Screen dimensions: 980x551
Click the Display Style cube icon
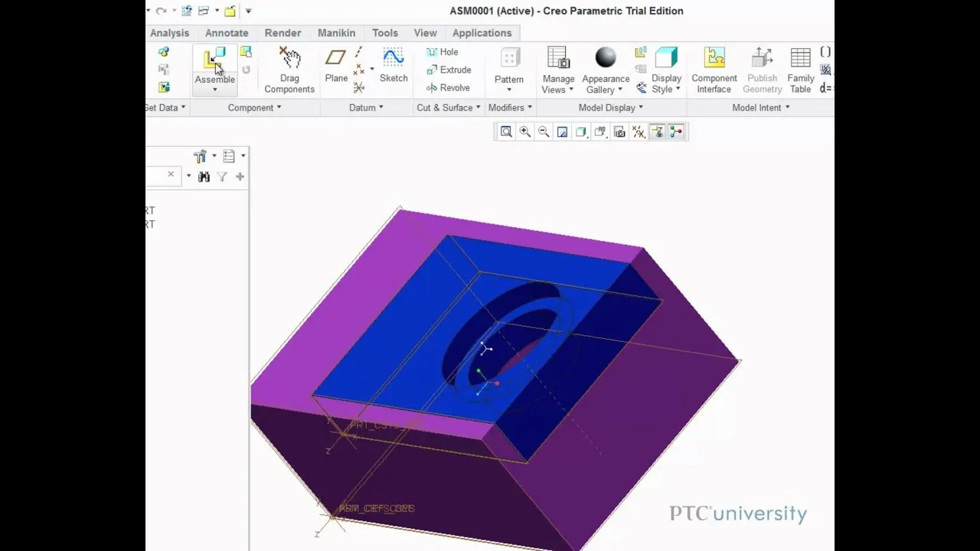(x=666, y=58)
